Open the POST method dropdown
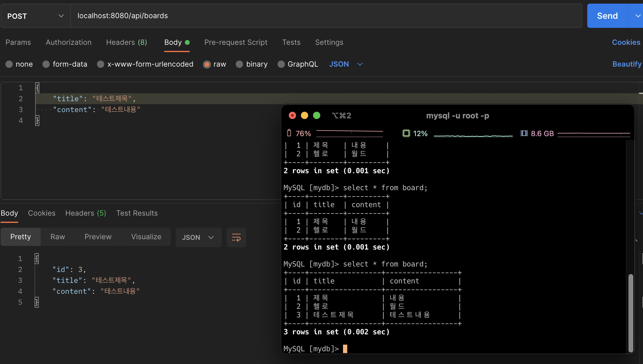The image size is (643, 364). pyautogui.click(x=35, y=16)
